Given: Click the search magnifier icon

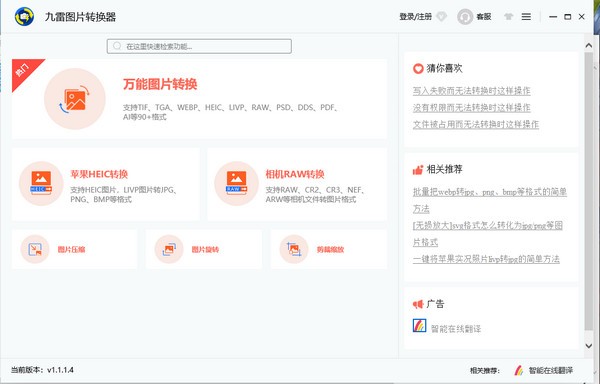Looking at the screenshot, I should pos(117,46).
